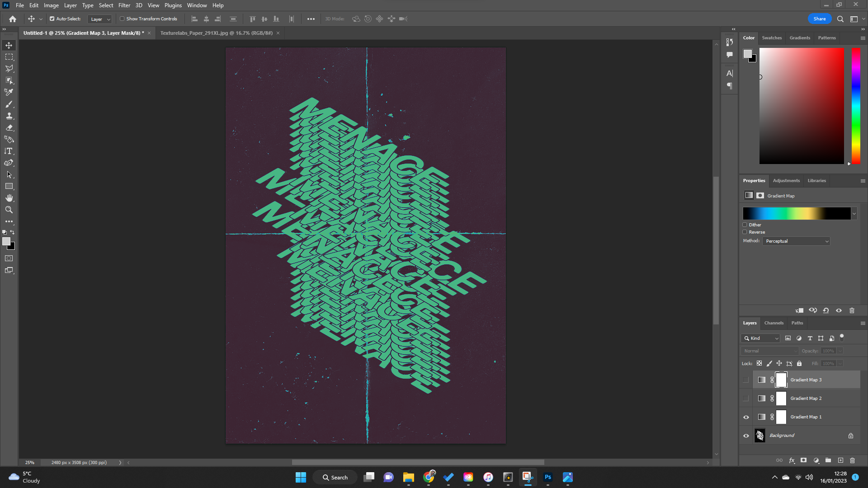Click the fx layer style icon
Screen dimensions: 868x488
792,460
